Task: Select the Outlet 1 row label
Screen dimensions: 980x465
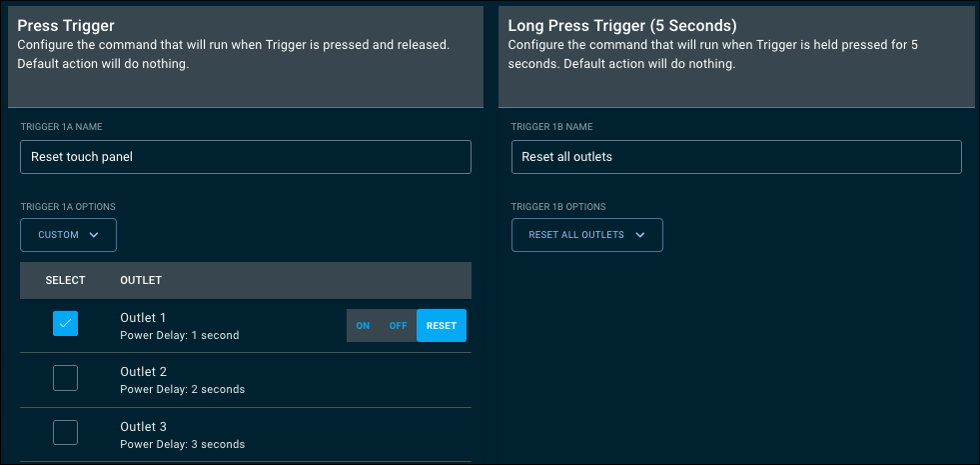Action: pyautogui.click(x=143, y=317)
